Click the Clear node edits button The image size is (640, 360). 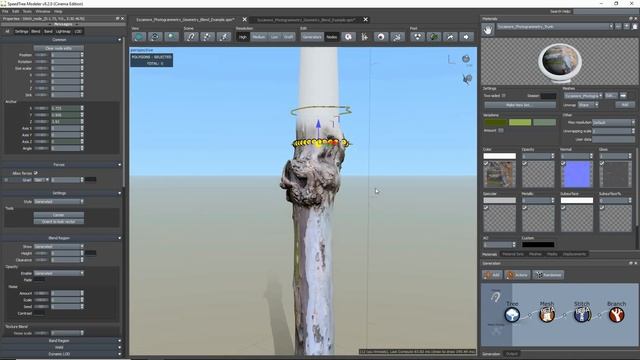tap(58, 48)
